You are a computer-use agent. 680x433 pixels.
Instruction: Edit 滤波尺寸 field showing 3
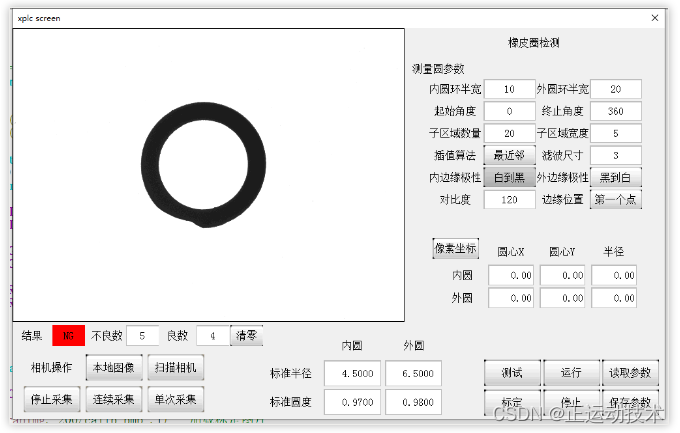tap(615, 155)
